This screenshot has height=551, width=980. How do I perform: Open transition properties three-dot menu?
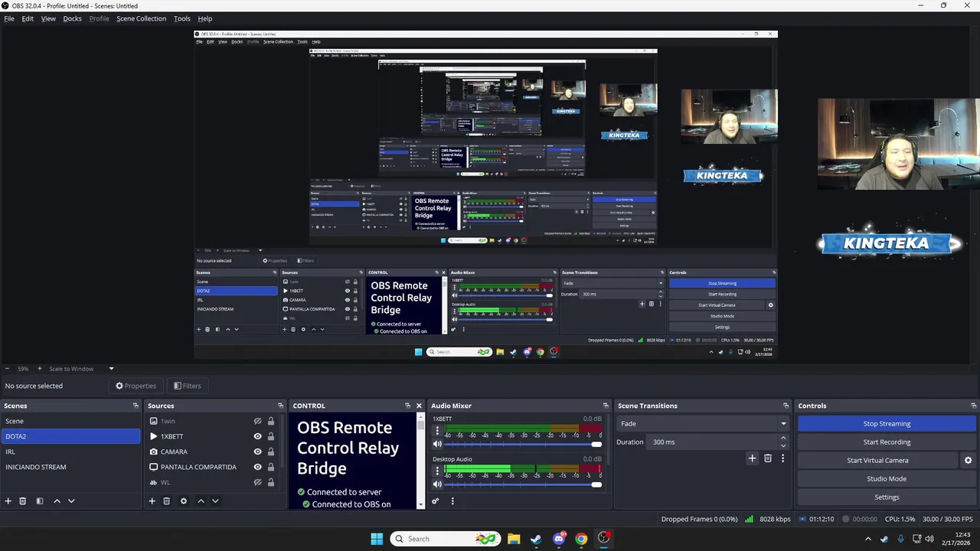[782, 458]
